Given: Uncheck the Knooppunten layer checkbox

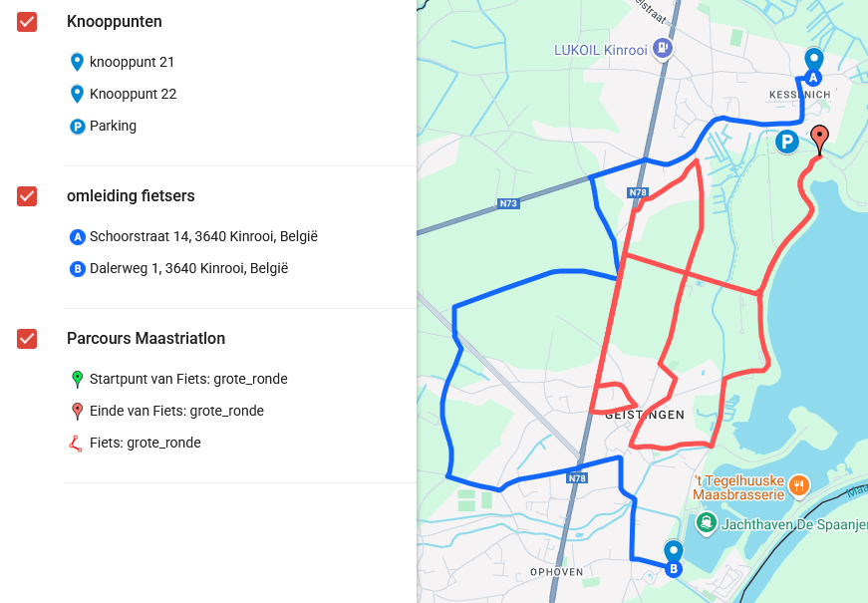Looking at the screenshot, I should (27, 22).
